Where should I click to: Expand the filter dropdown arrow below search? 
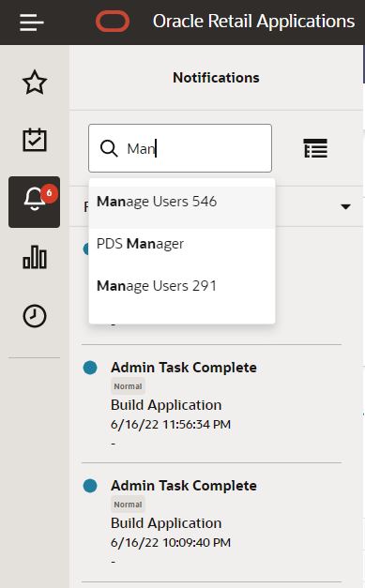(345, 206)
